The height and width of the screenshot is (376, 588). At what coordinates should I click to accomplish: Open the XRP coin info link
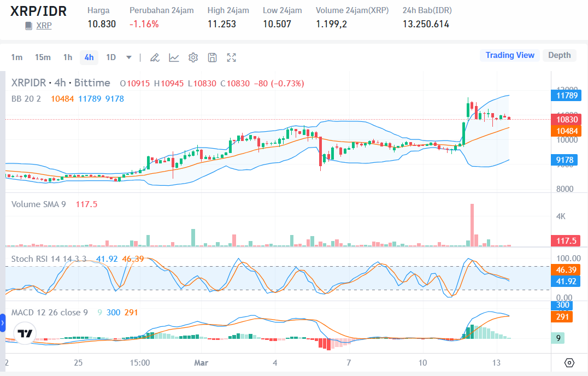point(44,26)
